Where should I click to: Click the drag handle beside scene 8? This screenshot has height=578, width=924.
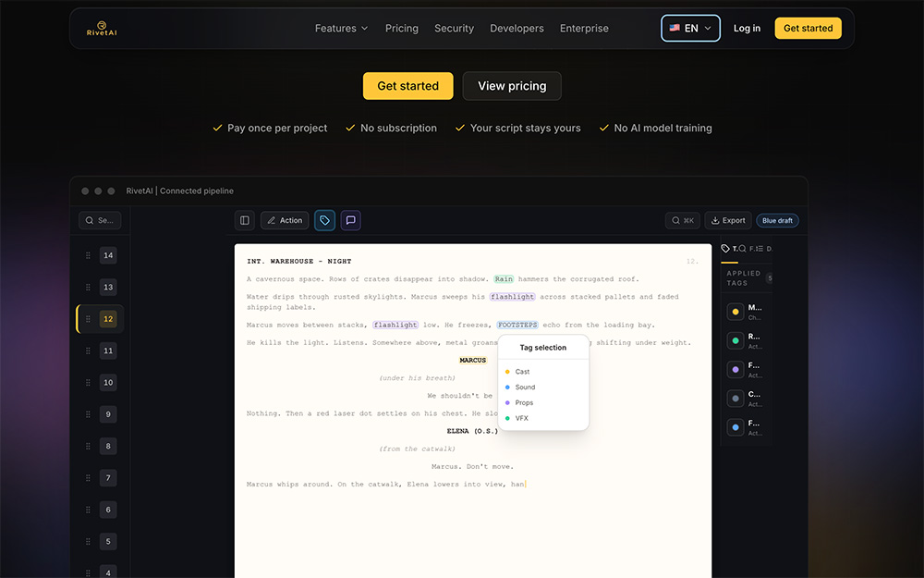(x=88, y=447)
